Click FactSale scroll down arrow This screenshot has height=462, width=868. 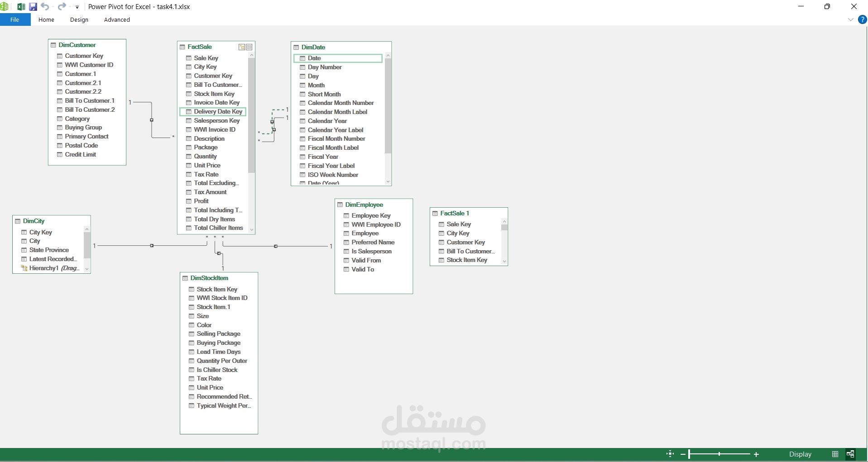[252, 230]
